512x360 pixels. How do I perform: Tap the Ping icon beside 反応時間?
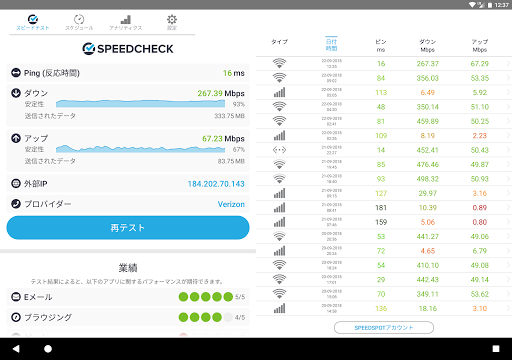pos(16,73)
